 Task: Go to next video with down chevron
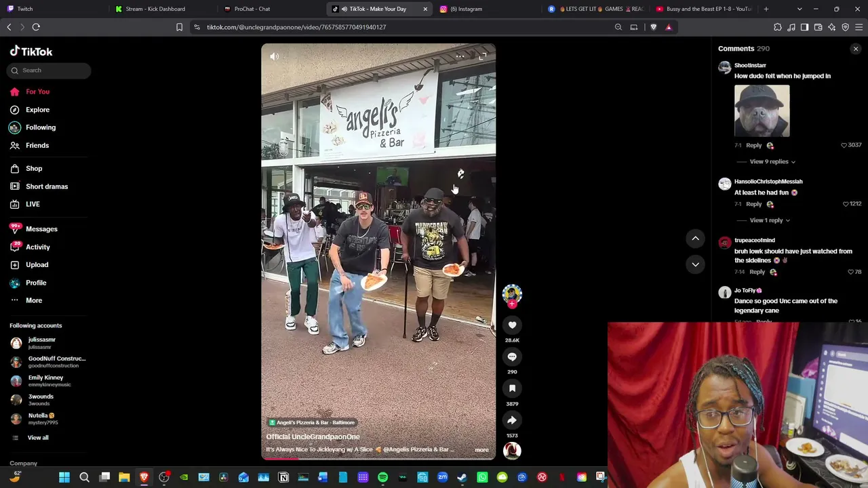[x=695, y=264]
